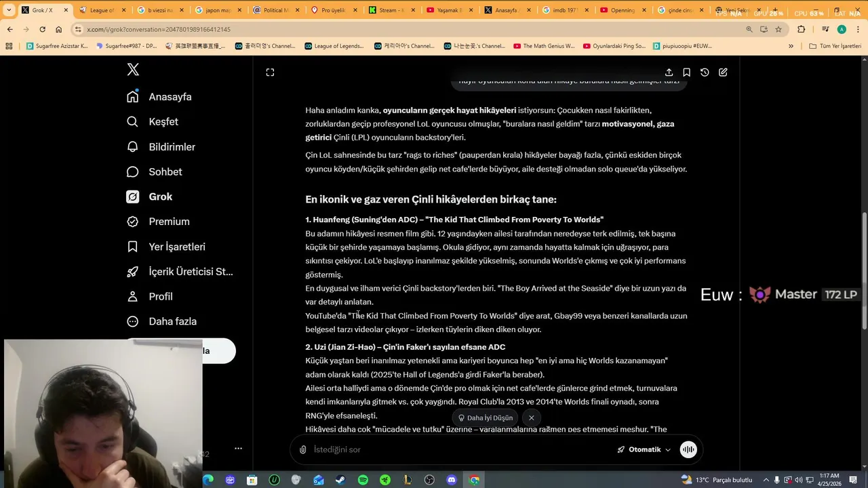
Task: Click the browser home button
Action: (x=59, y=29)
